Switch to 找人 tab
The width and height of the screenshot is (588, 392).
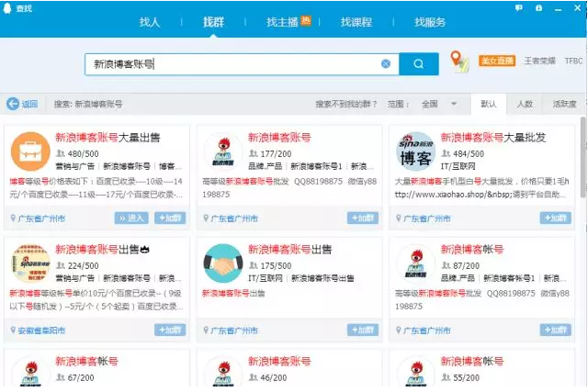[150, 22]
